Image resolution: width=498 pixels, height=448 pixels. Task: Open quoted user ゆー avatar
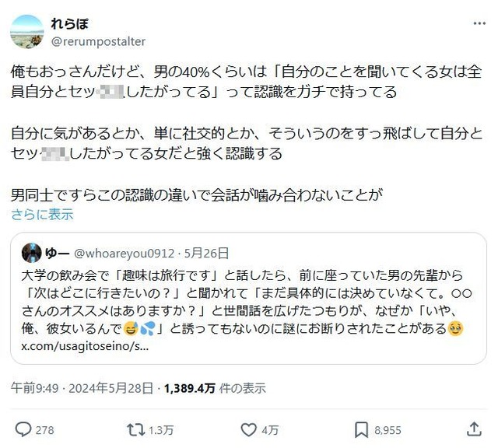31,253
